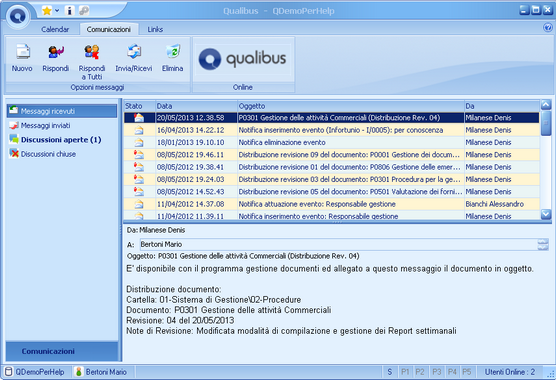Sort by the Da column header
Image resolution: width=556 pixels, height=380 pixels.
[x=502, y=106]
